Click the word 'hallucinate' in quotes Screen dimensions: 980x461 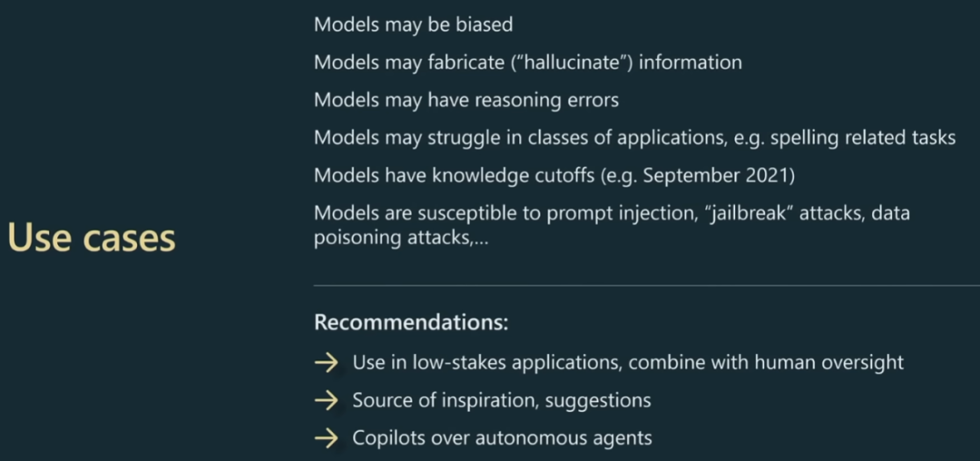573,63
